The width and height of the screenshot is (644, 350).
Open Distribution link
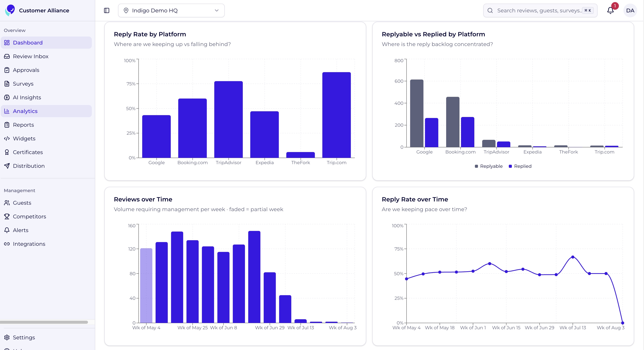tap(46, 166)
